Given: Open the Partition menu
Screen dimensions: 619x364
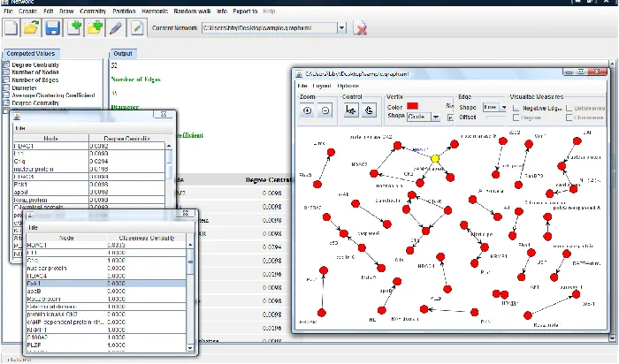Looking at the screenshot, I should 124,11.
